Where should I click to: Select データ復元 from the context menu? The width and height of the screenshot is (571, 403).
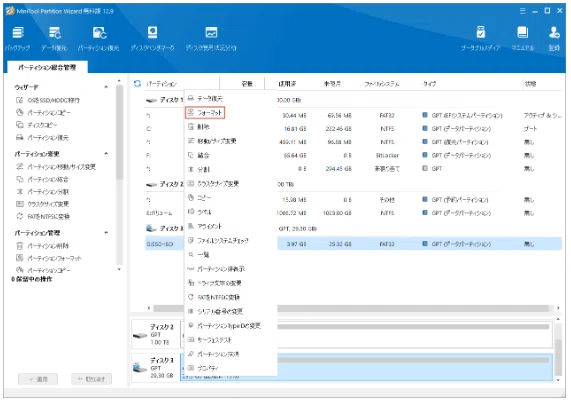(x=205, y=99)
